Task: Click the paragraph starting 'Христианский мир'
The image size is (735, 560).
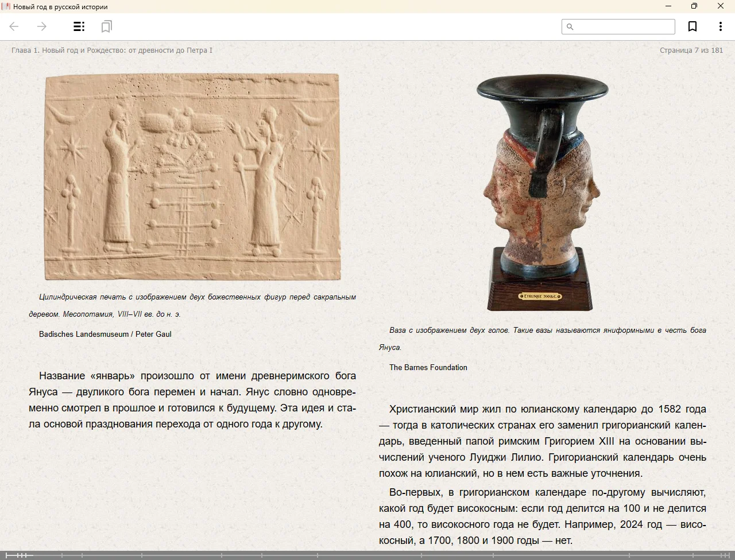Action: (542, 441)
